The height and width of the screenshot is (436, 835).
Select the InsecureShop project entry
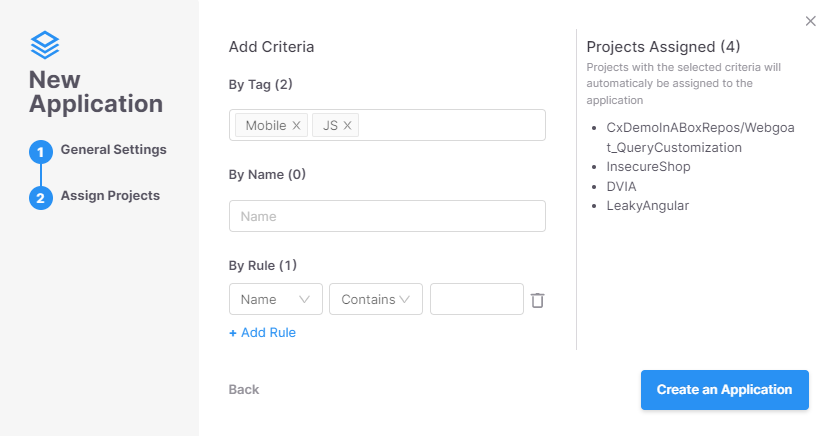click(x=648, y=167)
